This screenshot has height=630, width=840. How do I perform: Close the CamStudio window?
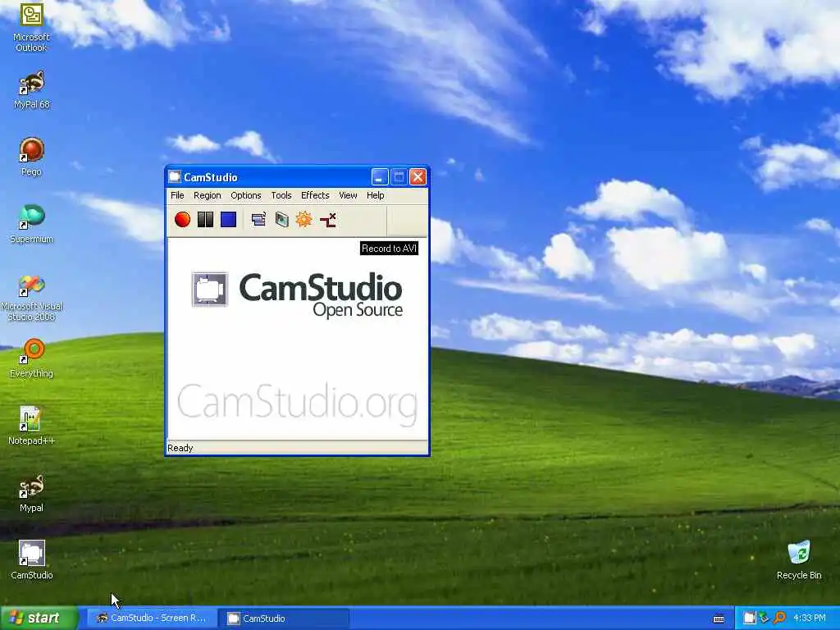click(x=418, y=177)
